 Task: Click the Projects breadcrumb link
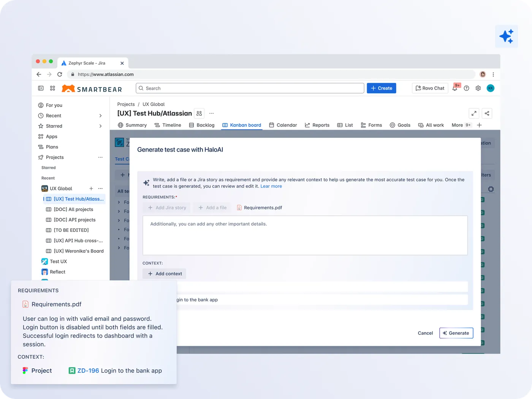(126, 104)
